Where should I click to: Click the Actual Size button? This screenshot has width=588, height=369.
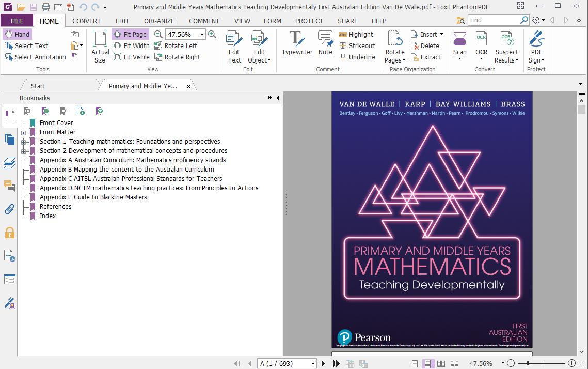(x=100, y=48)
